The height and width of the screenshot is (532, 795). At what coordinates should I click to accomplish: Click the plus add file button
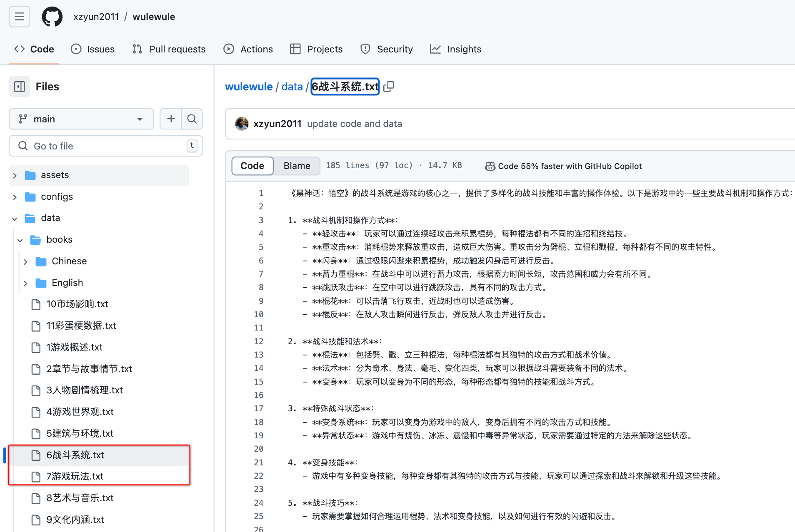point(171,119)
